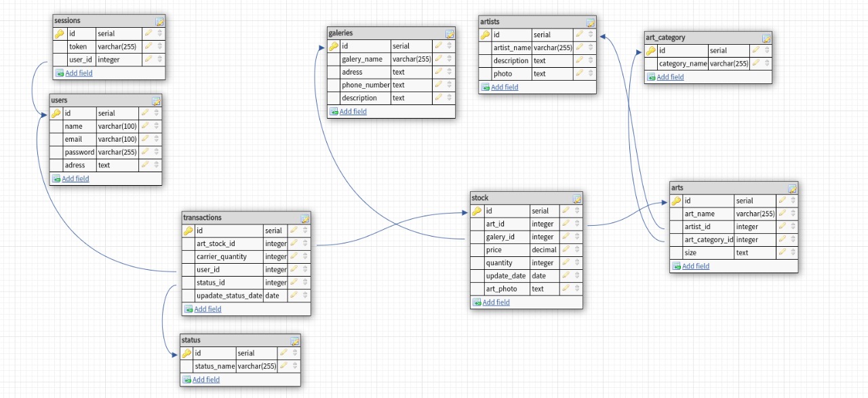The image size is (868, 398).
Task: Open the art_category table settings icon
Action: (x=766, y=38)
